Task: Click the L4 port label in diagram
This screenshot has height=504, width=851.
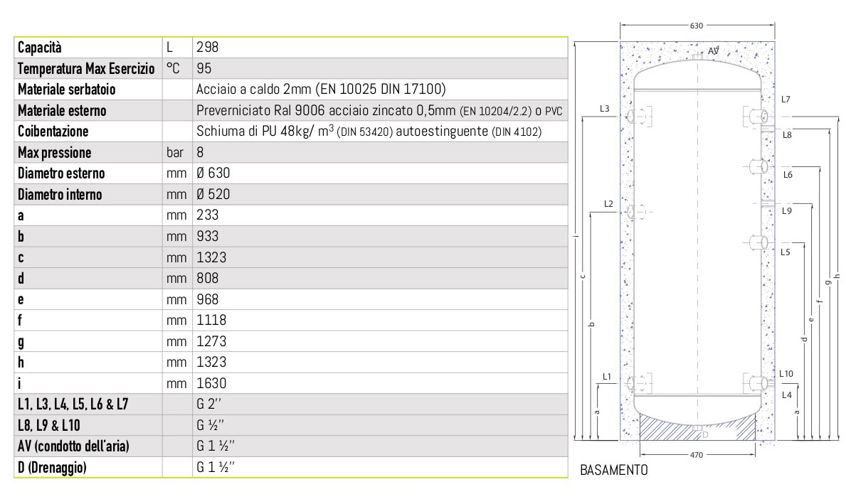Action: tap(785, 394)
